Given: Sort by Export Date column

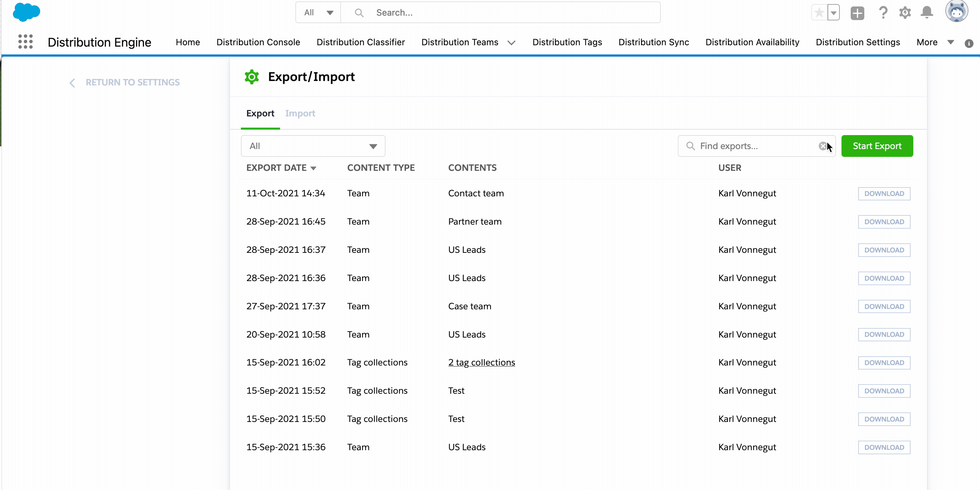Looking at the screenshot, I should [281, 168].
